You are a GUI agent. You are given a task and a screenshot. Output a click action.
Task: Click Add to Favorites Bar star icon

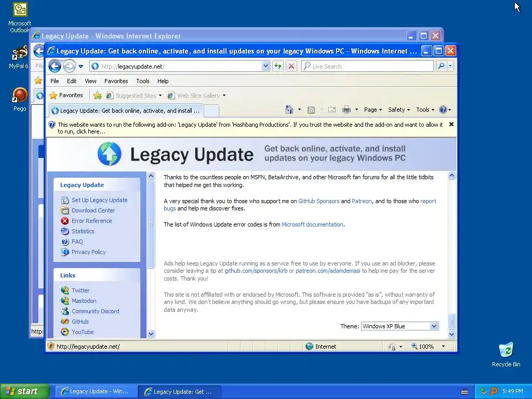coord(97,96)
